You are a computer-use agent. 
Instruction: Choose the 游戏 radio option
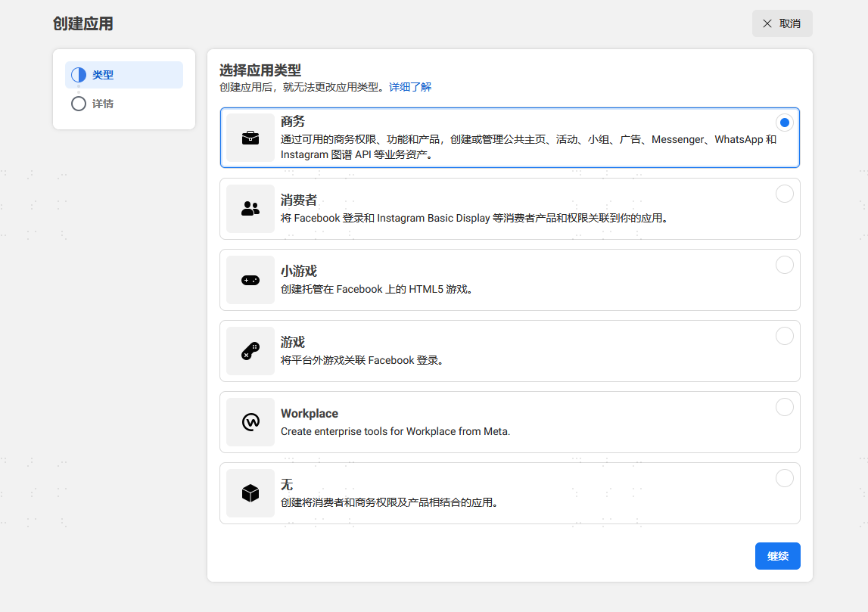785,336
